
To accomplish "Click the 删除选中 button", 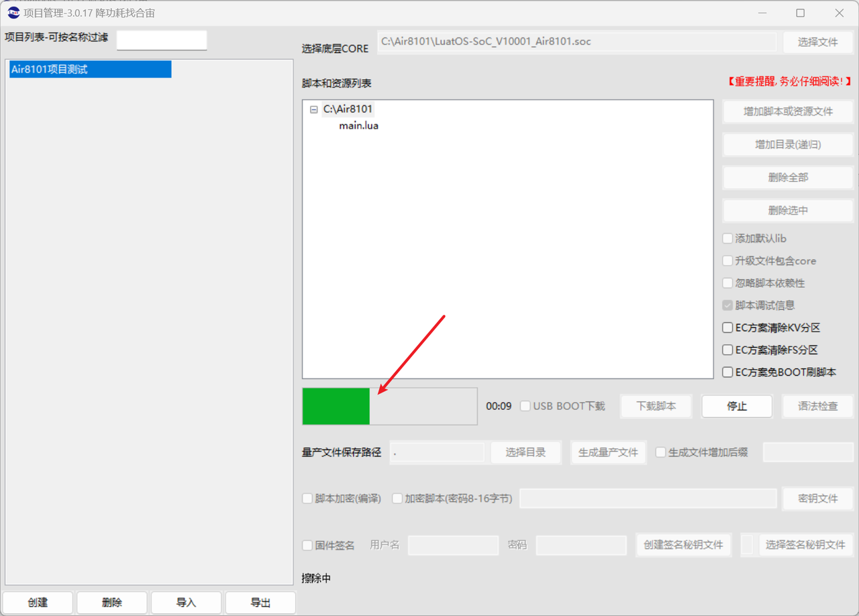I will 788,210.
